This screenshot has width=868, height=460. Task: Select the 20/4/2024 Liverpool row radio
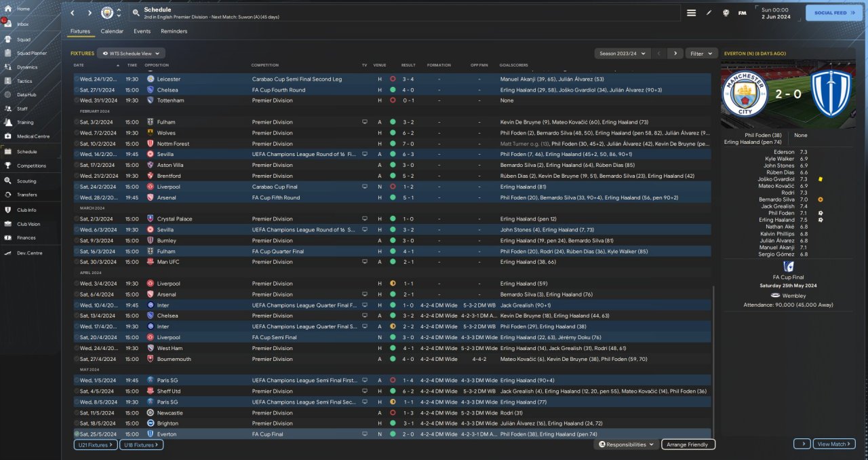point(77,337)
